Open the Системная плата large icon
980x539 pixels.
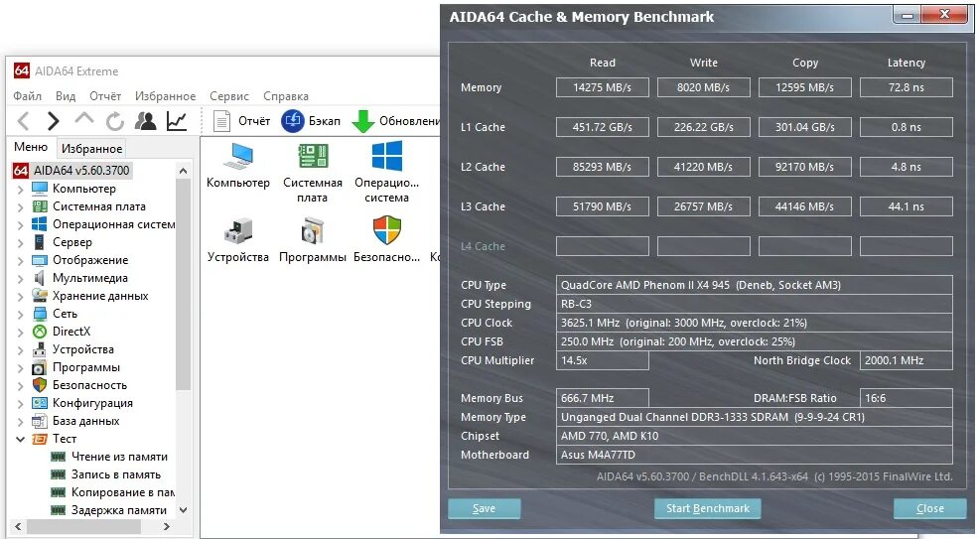click(313, 156)
